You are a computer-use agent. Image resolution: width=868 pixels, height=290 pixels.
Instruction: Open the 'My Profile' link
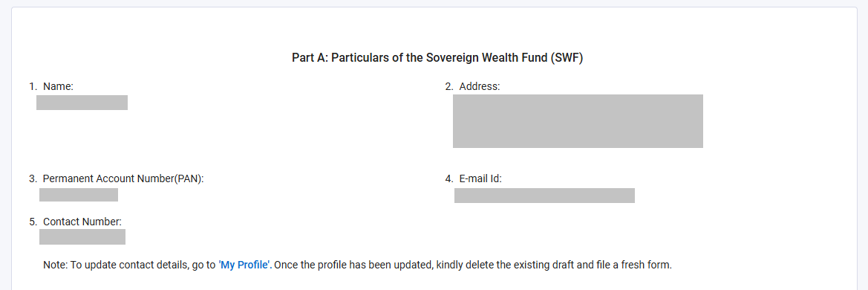tap(245, 265)
